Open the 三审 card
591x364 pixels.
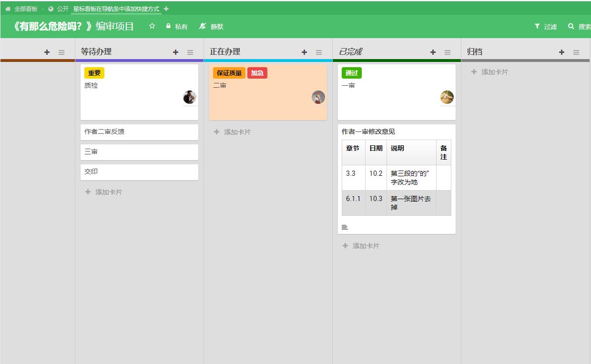[139, 152]
